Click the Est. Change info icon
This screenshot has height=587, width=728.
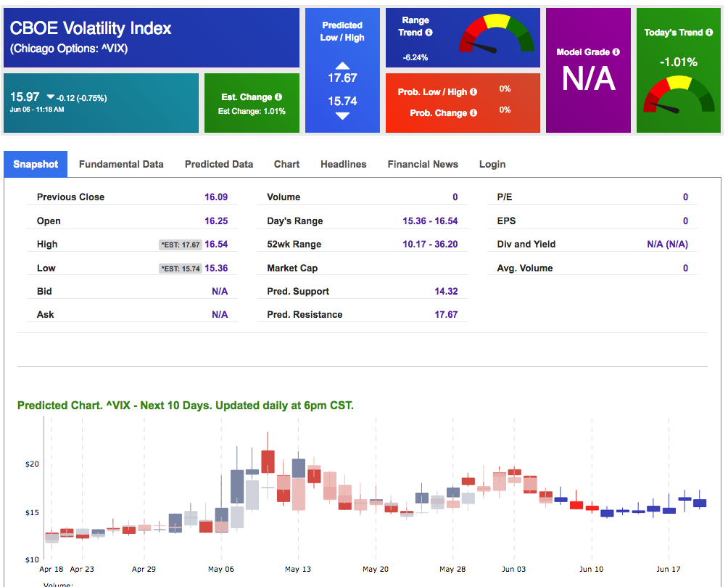tap(278, 97)
